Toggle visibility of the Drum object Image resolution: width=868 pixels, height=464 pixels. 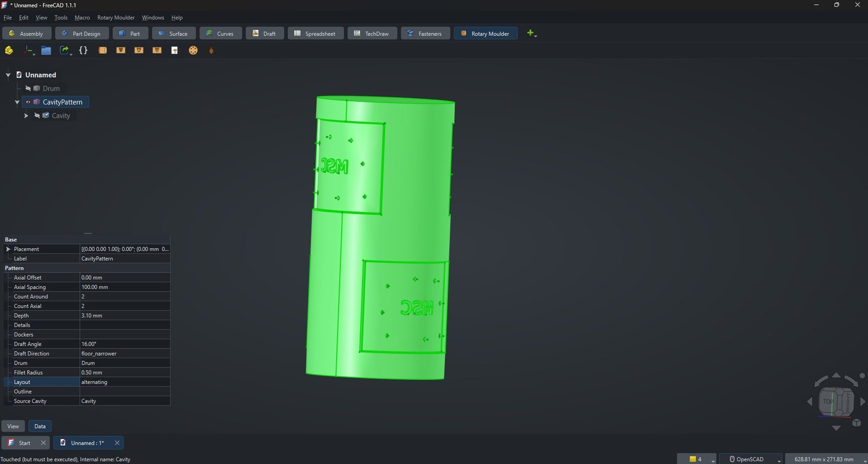click(x=28, y=88)
